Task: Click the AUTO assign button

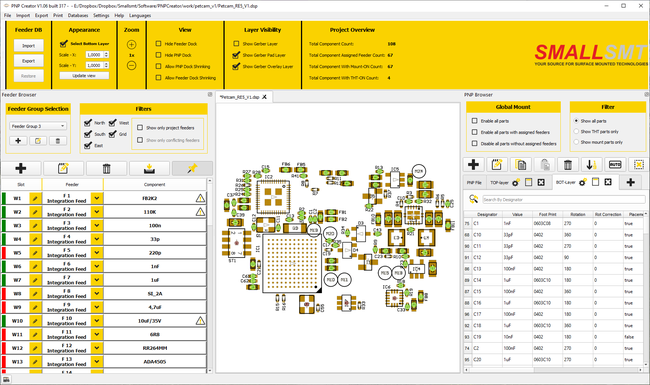Action: click(615, 165)
